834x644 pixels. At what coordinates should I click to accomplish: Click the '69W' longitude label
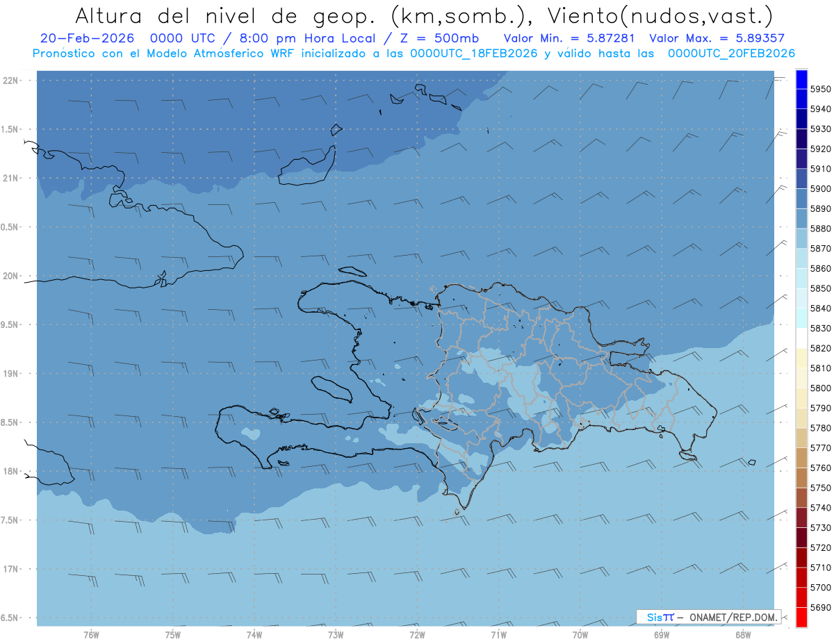point(662,635)
